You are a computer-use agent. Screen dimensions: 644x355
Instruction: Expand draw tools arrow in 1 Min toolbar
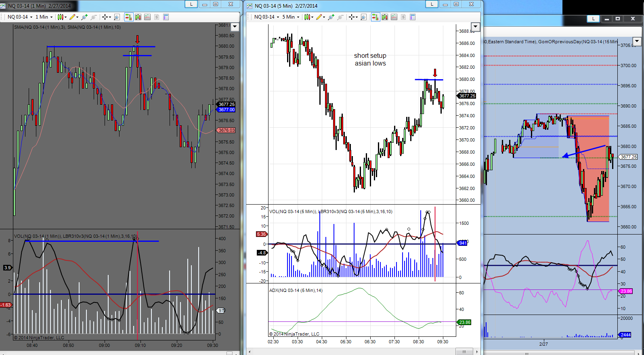[78, 17]
